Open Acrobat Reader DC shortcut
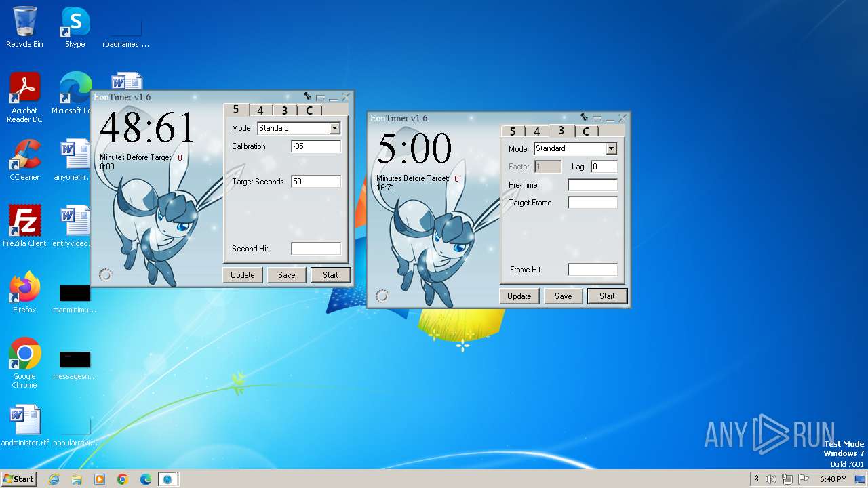The image size is (868, 488). [x=24, y=98]
